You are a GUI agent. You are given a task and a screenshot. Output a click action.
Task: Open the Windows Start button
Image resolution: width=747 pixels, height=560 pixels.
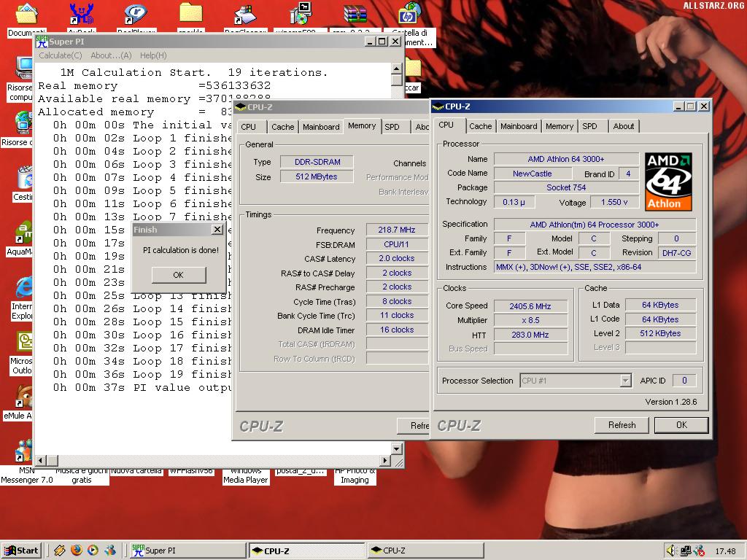[x=22, y=551]
